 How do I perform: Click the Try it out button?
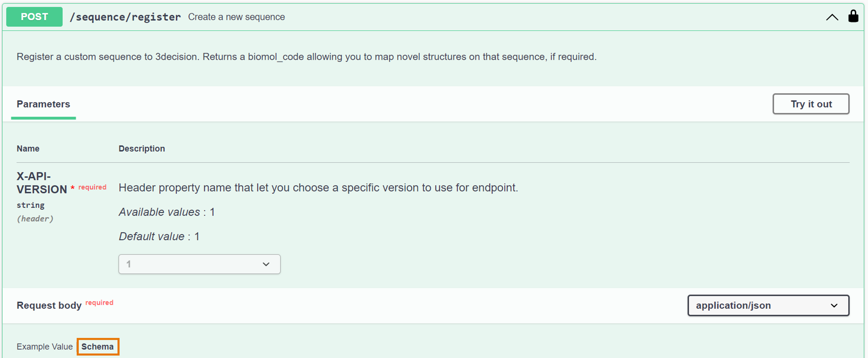pyautogui.click(x=811, y=104)
